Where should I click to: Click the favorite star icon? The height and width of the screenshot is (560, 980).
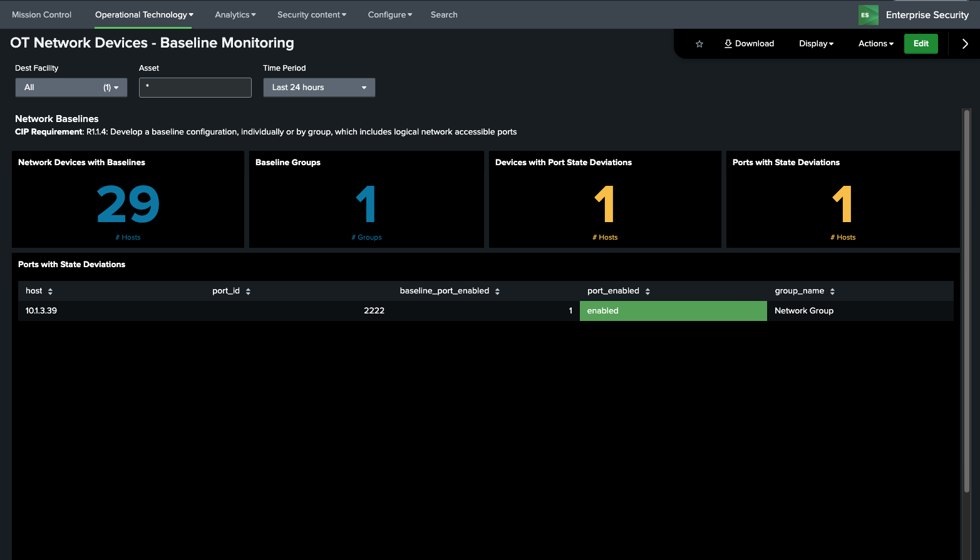pyautogui.click(x=699, y=44)
